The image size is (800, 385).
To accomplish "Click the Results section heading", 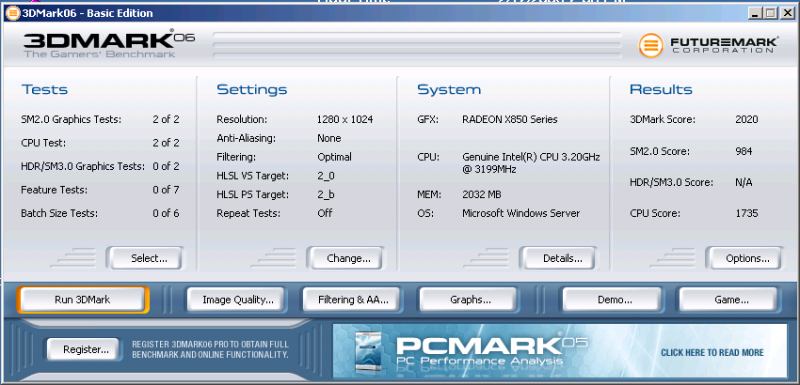I will 661,90.
